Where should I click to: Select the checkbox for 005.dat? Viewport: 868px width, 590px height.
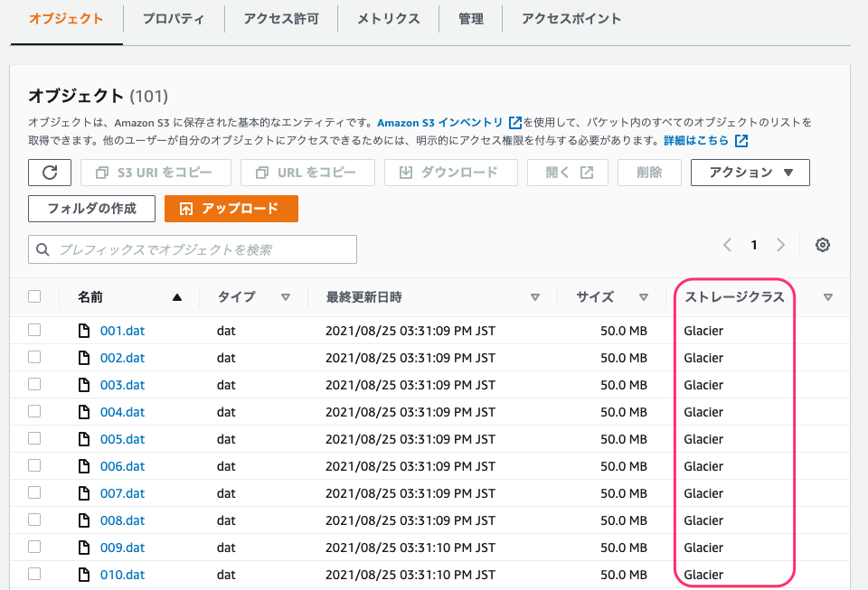tap(34, 438)
